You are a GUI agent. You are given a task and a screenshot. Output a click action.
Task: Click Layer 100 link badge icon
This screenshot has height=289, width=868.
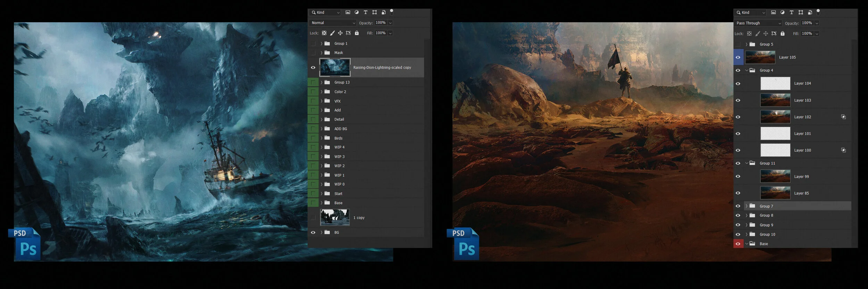pos(843,150)
